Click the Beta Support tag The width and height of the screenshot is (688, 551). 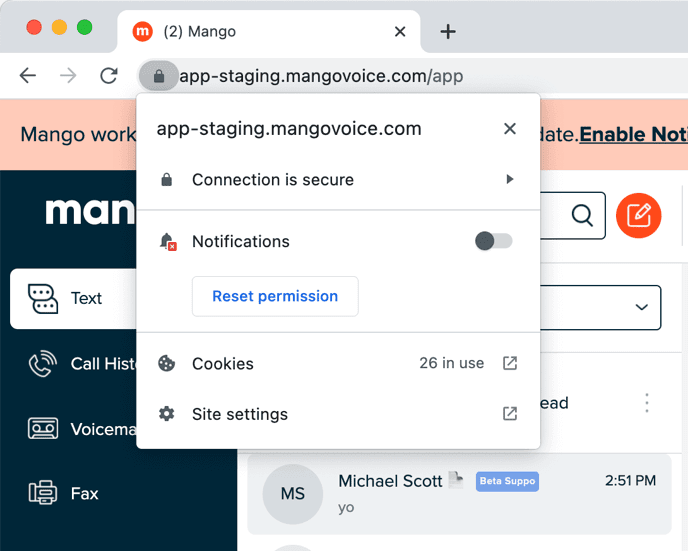507,481
